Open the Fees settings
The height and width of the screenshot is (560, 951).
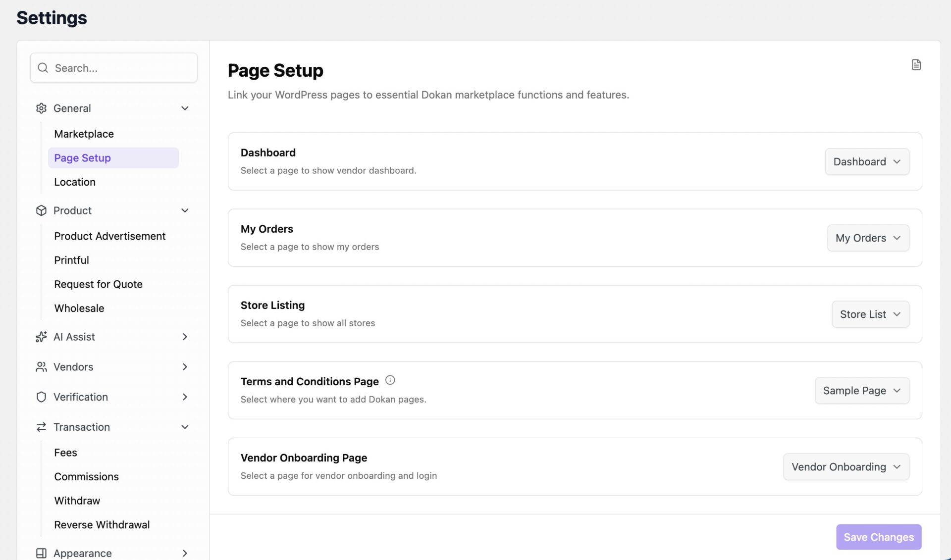pos(65,453)
